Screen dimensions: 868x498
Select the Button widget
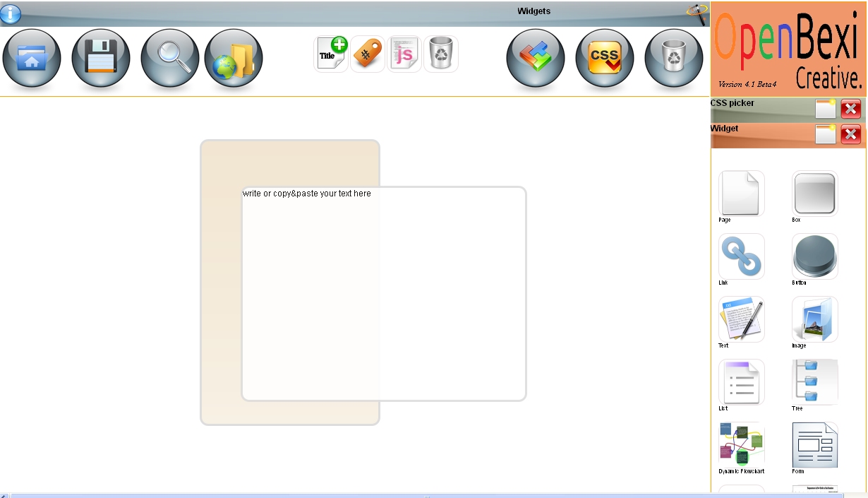pos(815,256)
